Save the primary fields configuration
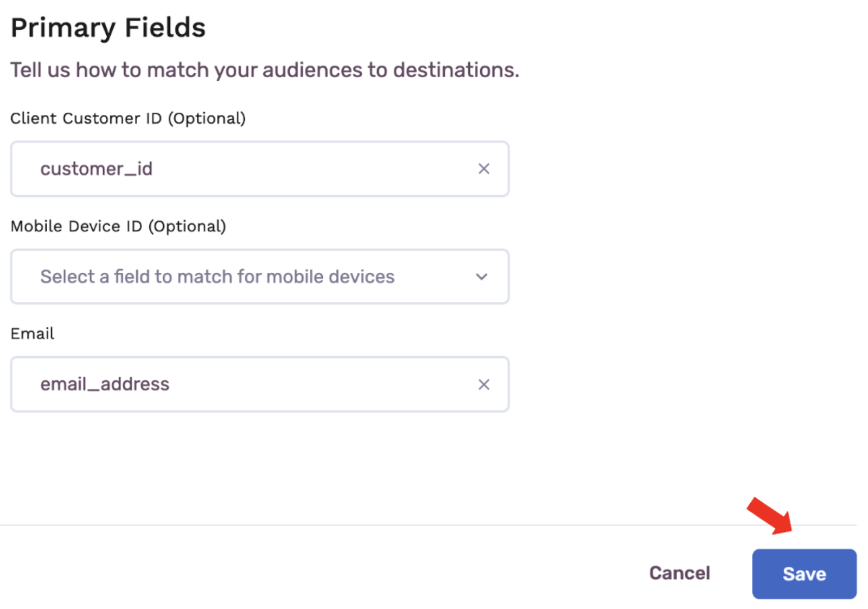 [804, 574]
